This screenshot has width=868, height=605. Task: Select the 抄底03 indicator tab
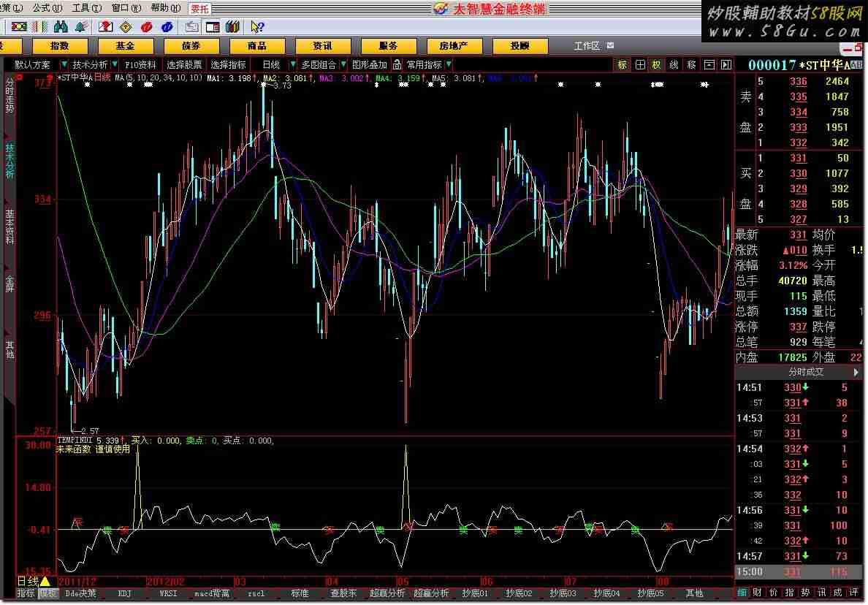pos(563,593)
